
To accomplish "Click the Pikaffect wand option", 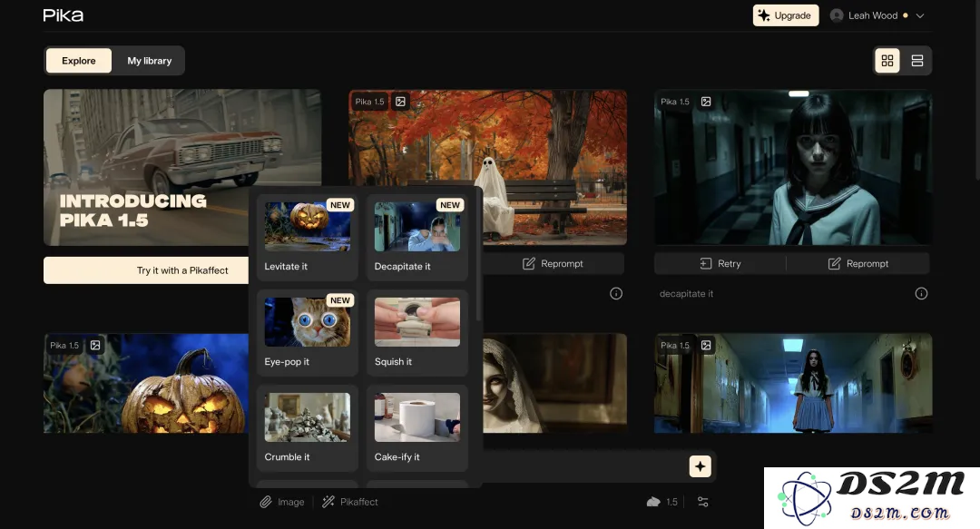I will coord(350,502).
